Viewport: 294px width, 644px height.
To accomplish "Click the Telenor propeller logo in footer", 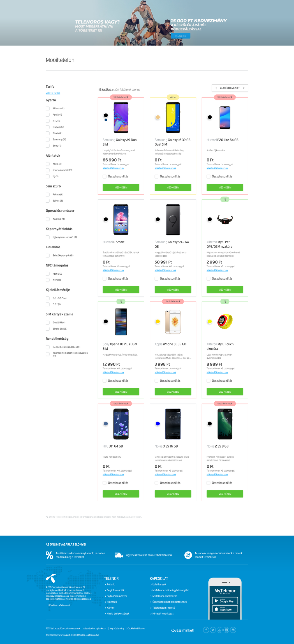I will 51,578.
